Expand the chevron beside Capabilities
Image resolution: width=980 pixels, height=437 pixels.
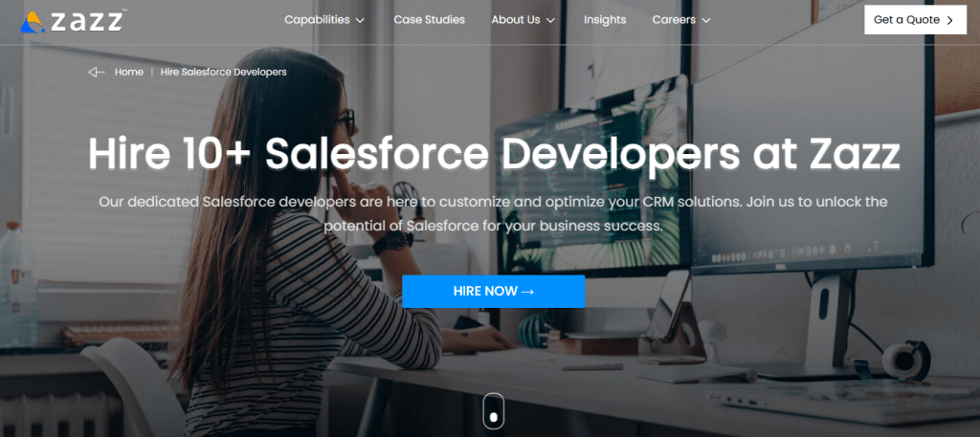click(x=360, y=20)
